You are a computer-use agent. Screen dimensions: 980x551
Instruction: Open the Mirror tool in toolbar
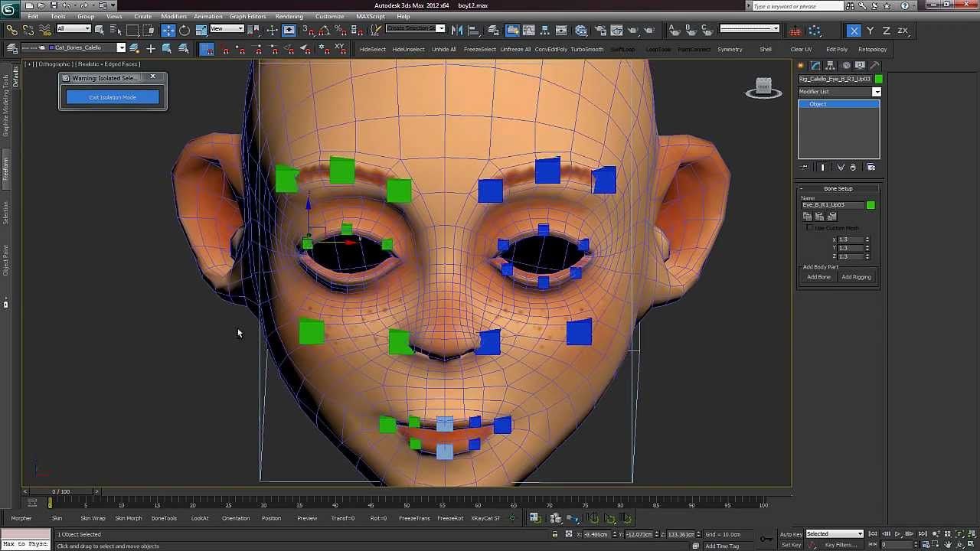click(x=457, y=31)
